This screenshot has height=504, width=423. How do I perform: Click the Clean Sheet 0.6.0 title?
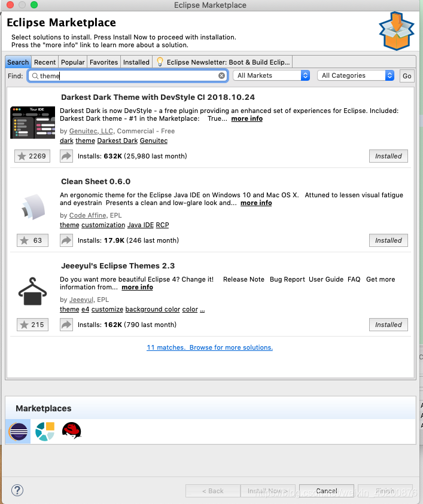[x=96, y=181]
